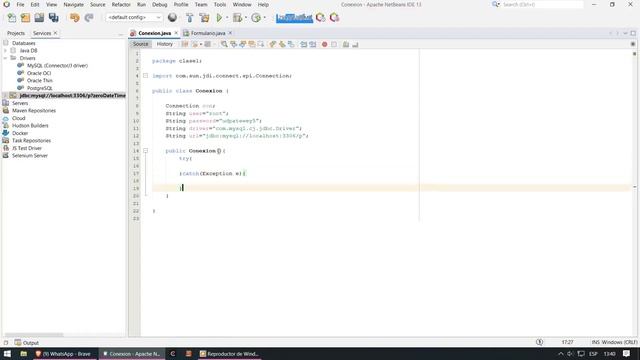Close the Services panel tab
Viewport: 640px width, 360px height.
pos(56,33)
